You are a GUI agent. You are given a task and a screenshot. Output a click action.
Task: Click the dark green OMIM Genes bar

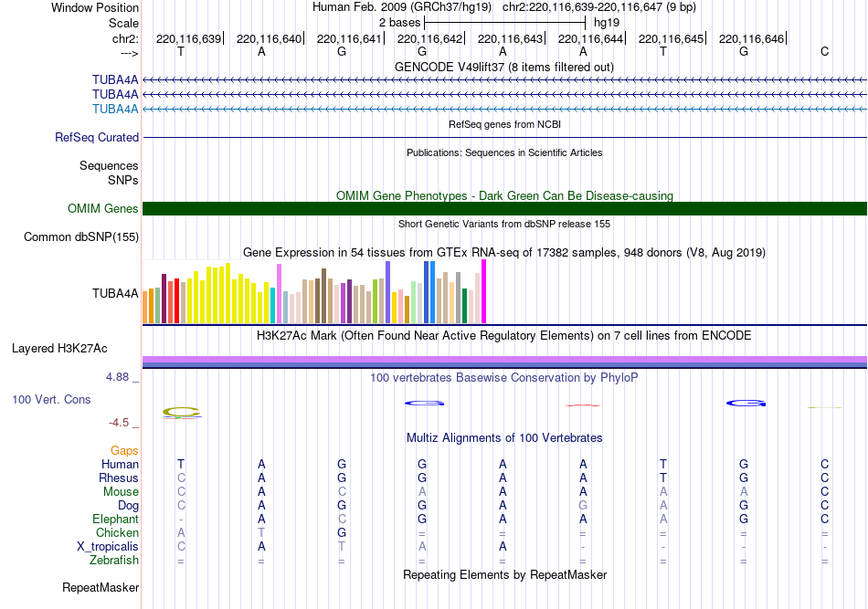point(504,208)
